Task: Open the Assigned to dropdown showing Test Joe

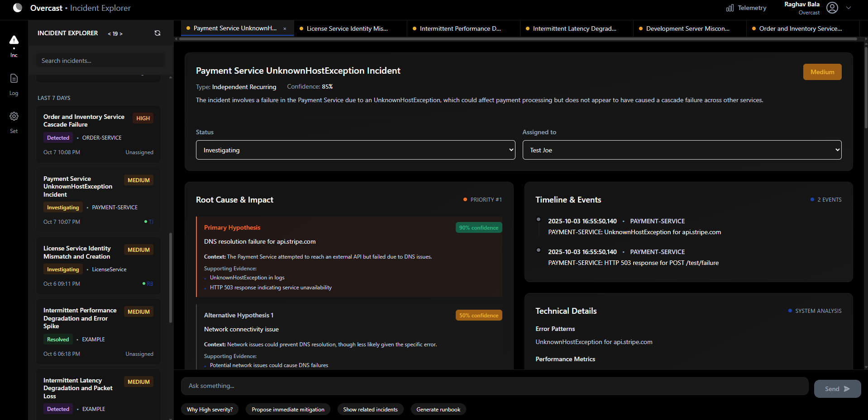Action: point(682,150)
